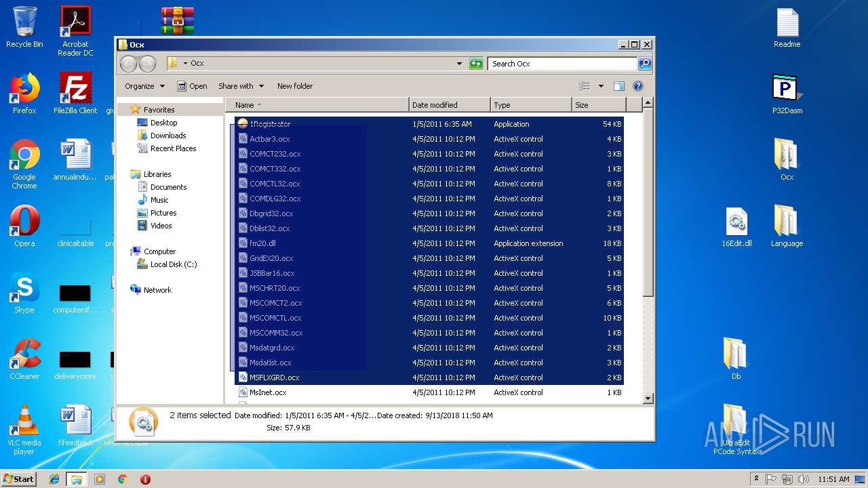868x488 pixels.
Task: Sort by Date modified column
Action: (x=450, y=105)
